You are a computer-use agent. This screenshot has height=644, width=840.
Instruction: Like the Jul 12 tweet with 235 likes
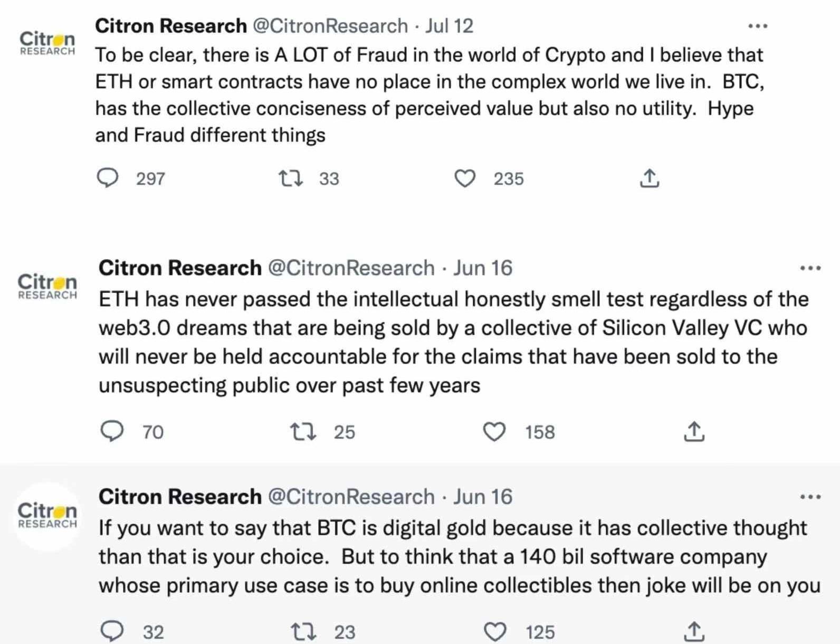(x=465, y=178)
